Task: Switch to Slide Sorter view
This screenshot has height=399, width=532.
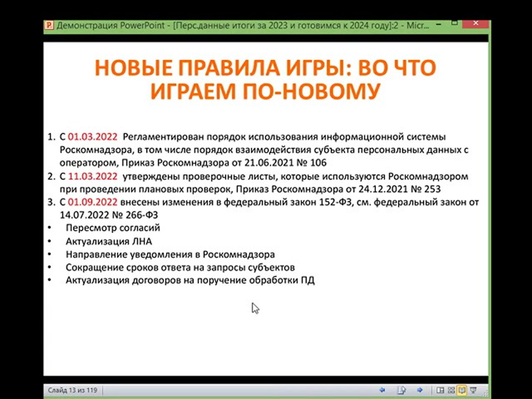Action: point(451,390)
